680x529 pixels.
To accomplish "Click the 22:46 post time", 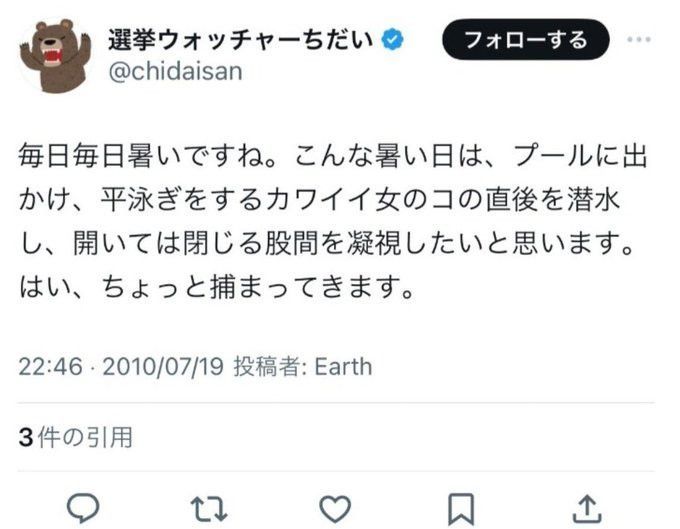I will [49, 367].
